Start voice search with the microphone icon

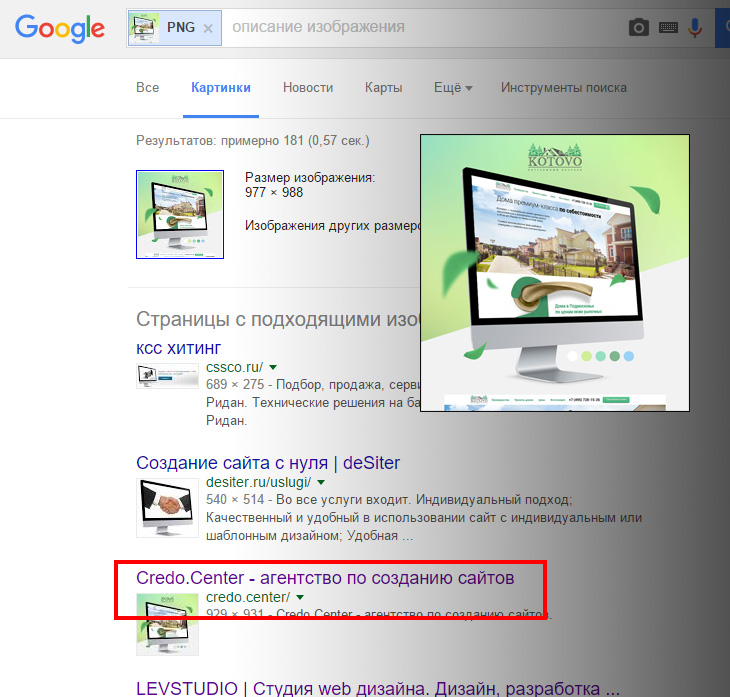695,28
